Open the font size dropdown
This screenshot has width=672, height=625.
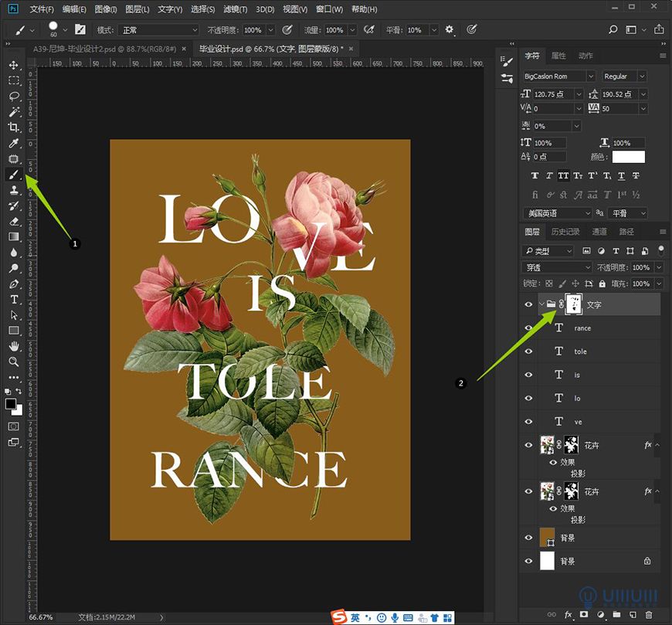click(x=579, y=94)
